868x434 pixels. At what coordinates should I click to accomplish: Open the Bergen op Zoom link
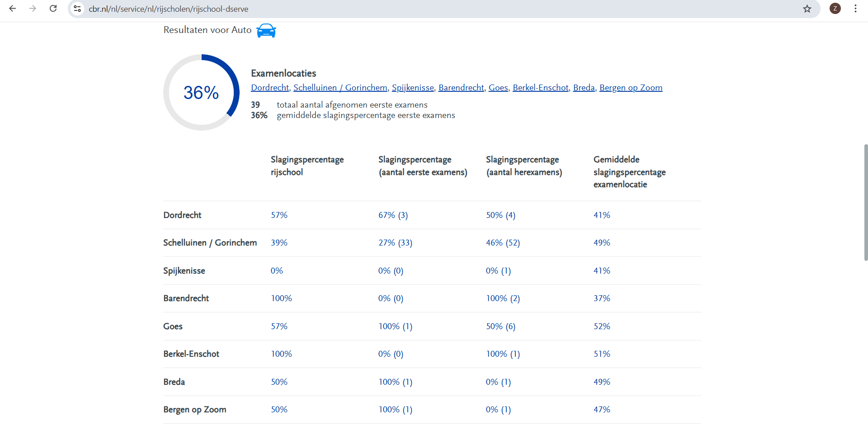click(631, 88)
